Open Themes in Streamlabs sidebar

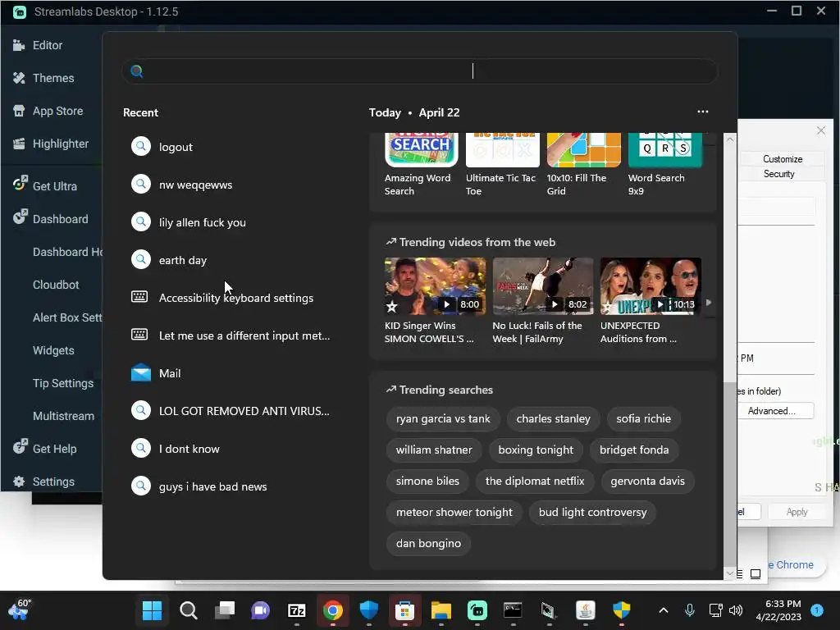(x=43, y=78)
